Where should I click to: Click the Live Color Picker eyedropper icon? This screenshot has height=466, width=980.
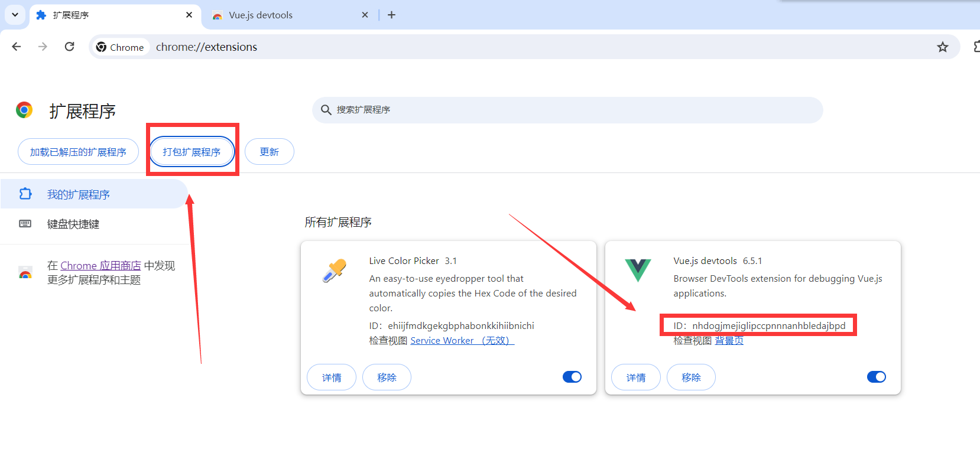point(334,271)
